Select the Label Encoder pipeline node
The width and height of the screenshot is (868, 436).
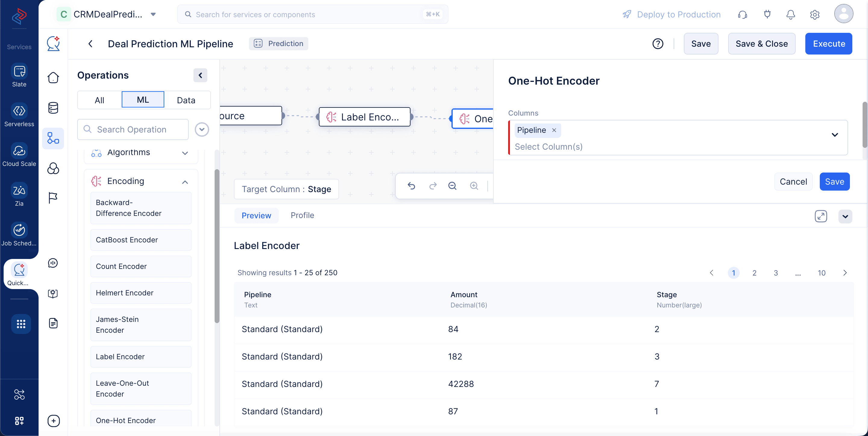(x=364, y=117)
